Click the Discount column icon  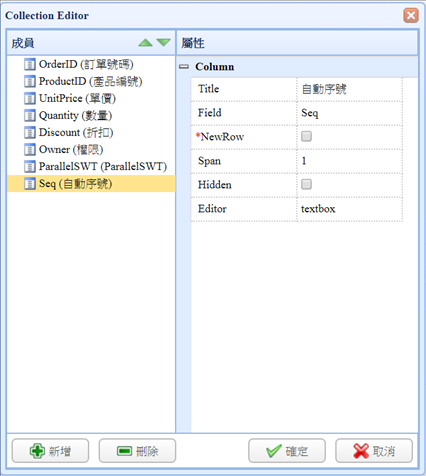click(x=30, y=132)
